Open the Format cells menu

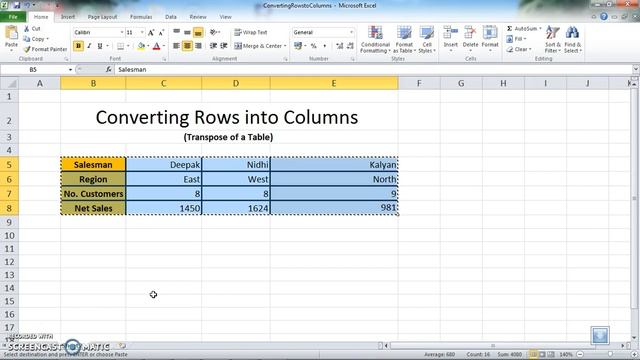point(490,39)
